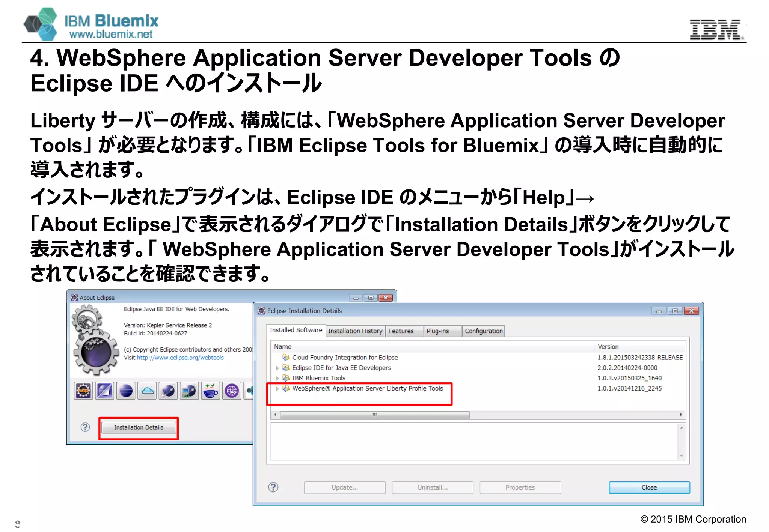Click the help question mark in About Eclipse
Image resolution: width=769 pixels, height=532 pixels.
click(85, 427)
